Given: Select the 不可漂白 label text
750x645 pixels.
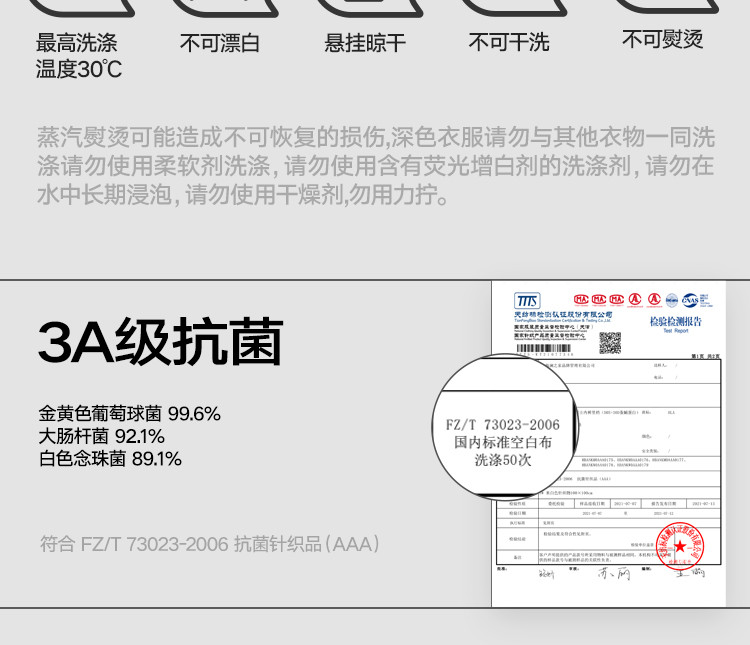Looking at the screenshot, I should (x=220, y=43).
